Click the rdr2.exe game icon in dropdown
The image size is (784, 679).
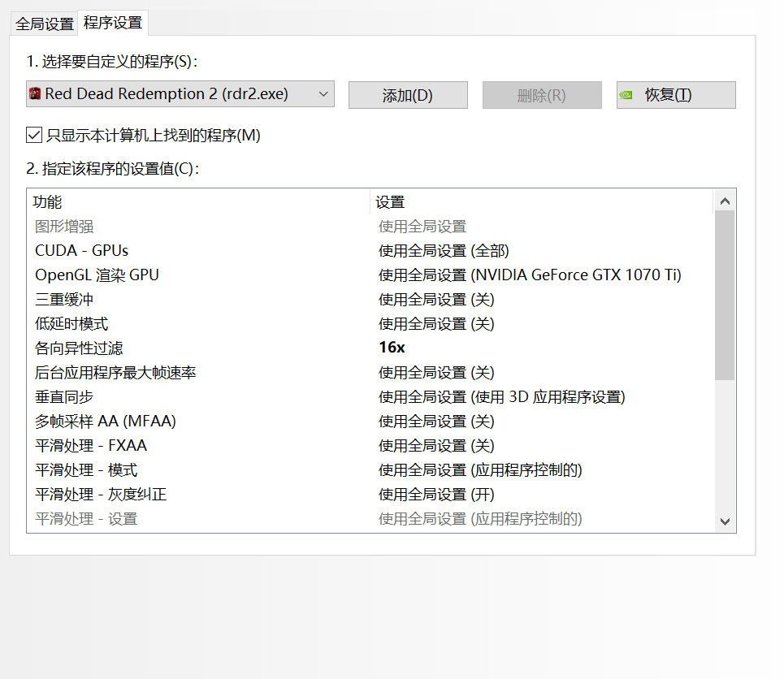(x=34, y=93)
